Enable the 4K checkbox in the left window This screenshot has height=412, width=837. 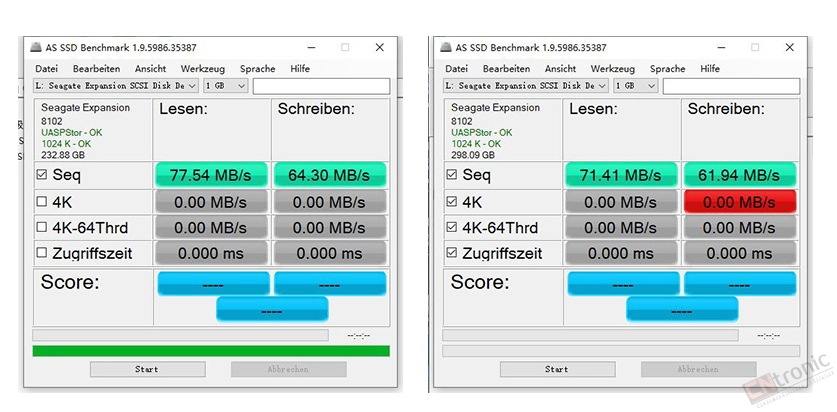coord(42,202)
